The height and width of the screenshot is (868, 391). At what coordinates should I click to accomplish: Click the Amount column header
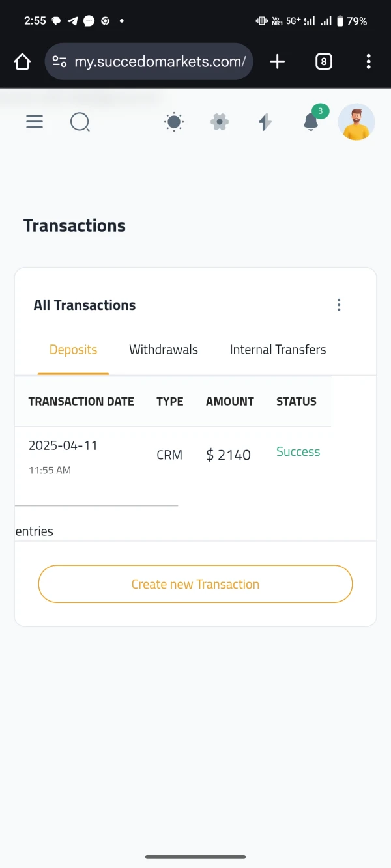[x=230, y=402]
